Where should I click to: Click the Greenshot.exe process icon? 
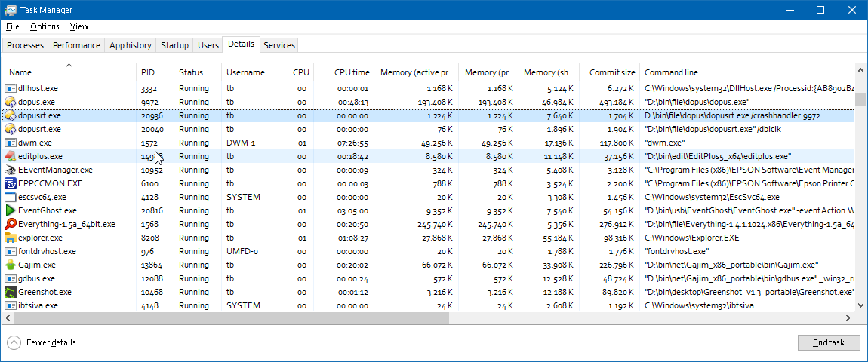point(11,292)
